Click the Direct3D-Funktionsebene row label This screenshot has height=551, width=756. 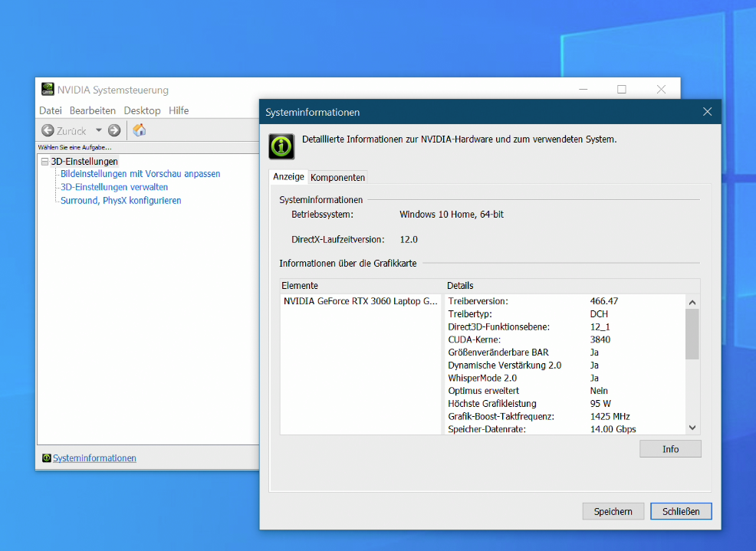(498, 326)
